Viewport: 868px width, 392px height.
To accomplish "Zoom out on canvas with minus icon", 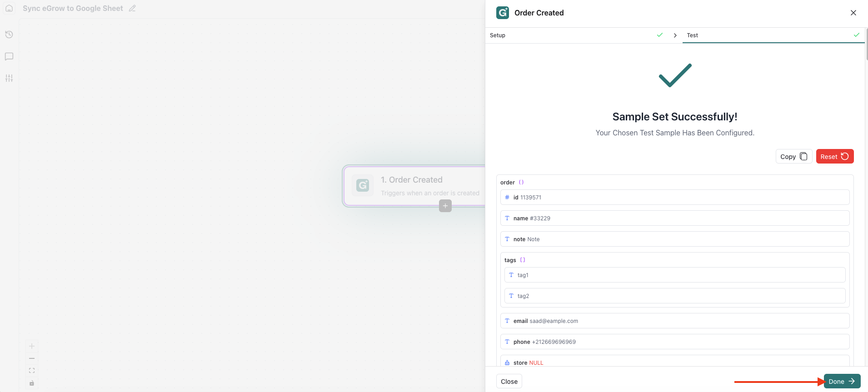I will [32, 358].
